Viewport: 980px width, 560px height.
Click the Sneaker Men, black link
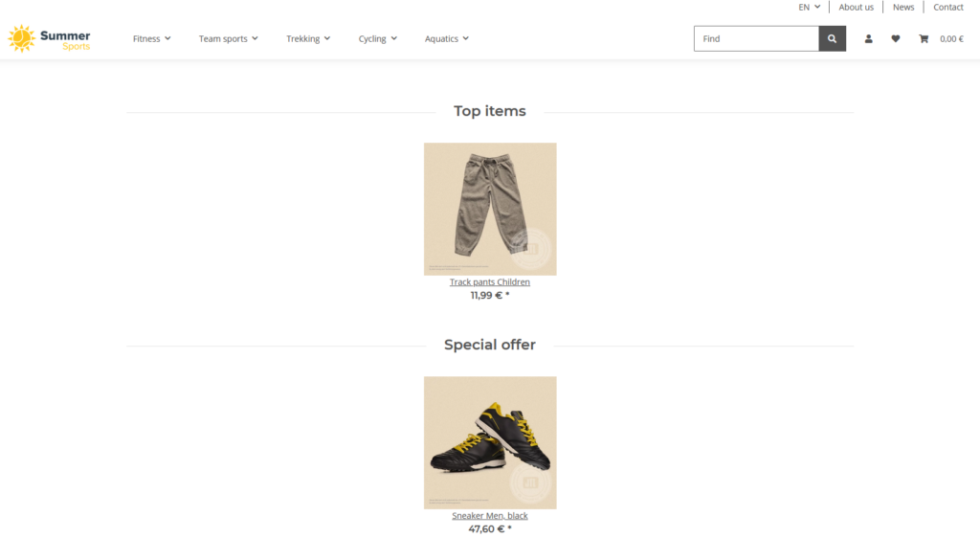click(490, 516)
